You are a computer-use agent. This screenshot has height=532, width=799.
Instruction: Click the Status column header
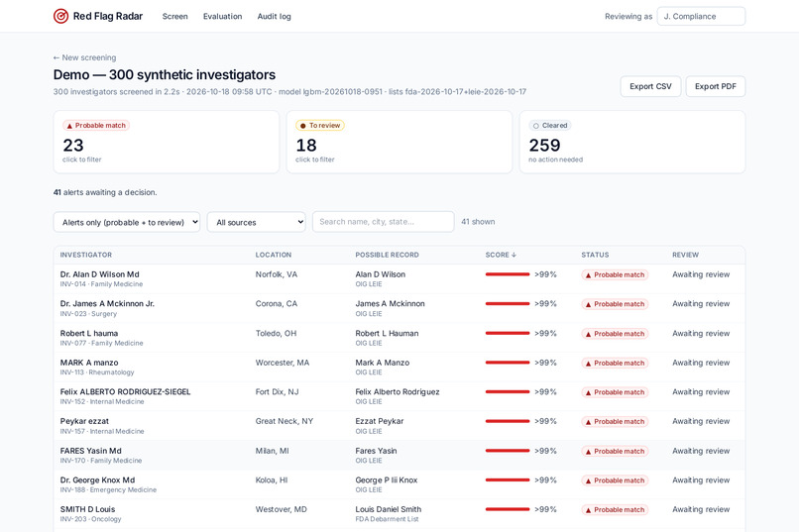(595, 255)
